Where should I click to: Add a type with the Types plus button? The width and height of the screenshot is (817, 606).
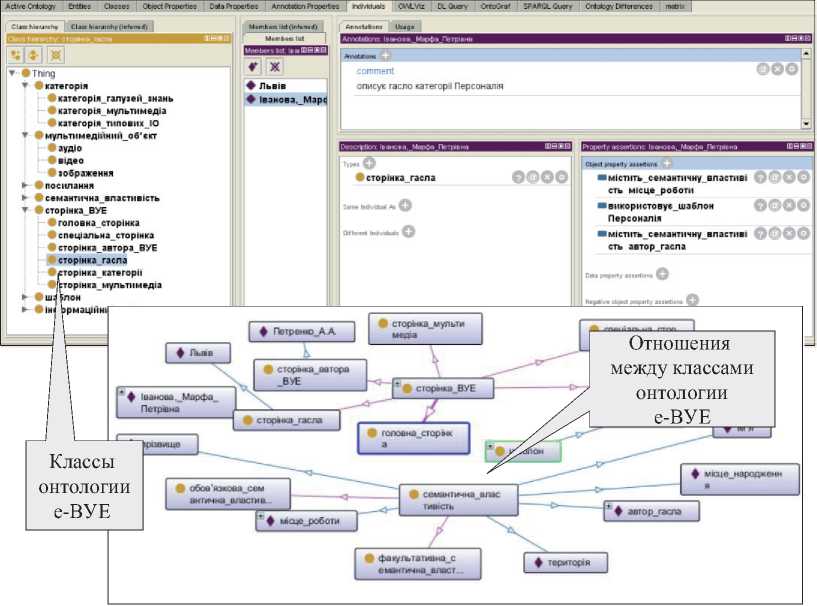point(369,164)
